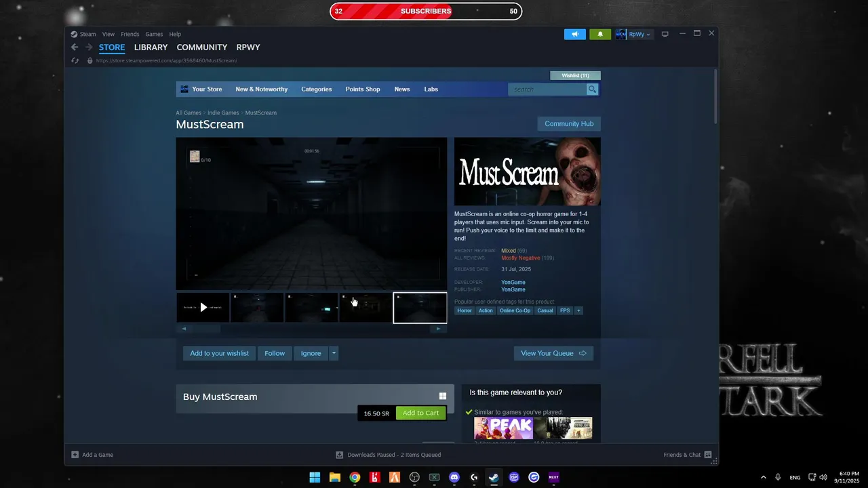Click the Follow button
The image size is (868, 488).
pos(275,353)
